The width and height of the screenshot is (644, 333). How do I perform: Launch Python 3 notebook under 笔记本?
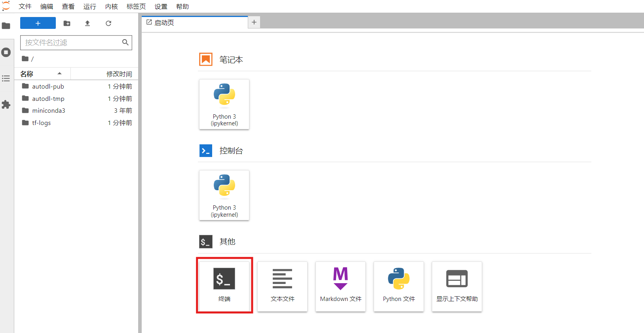[224, 104]
